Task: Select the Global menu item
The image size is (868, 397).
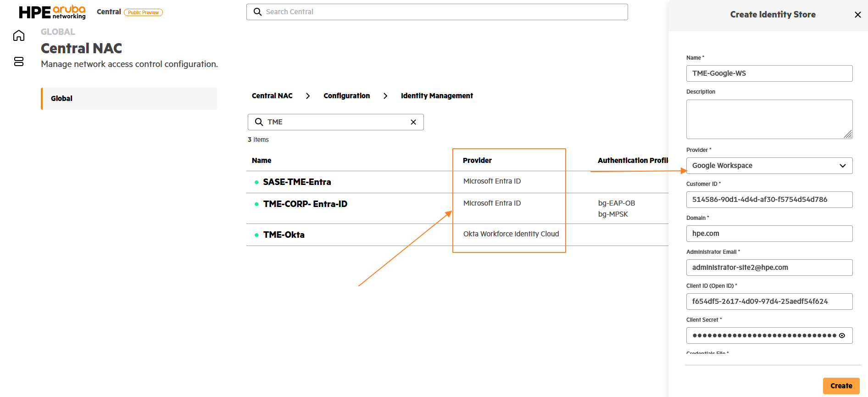Action: coord(129,99)
